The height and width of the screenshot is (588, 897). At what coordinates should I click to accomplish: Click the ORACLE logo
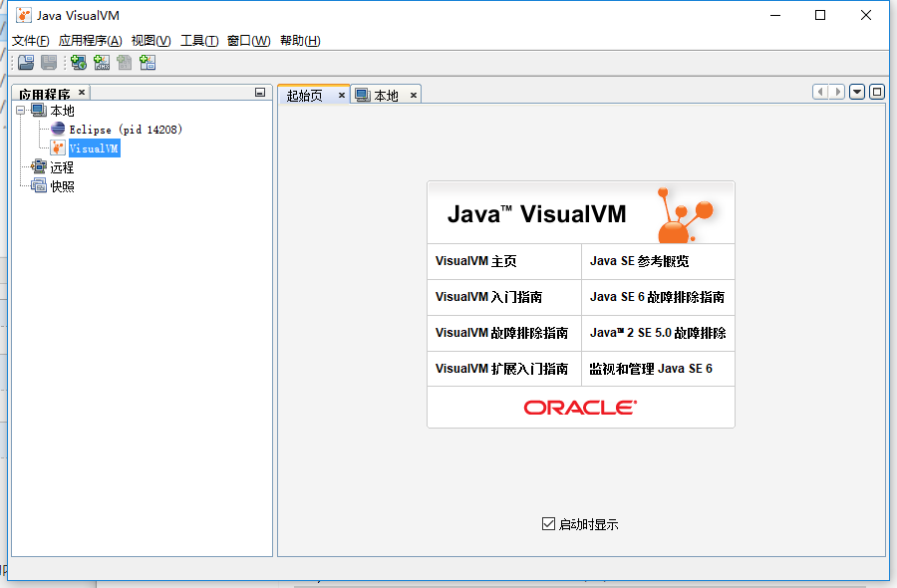tap(580, 408)
